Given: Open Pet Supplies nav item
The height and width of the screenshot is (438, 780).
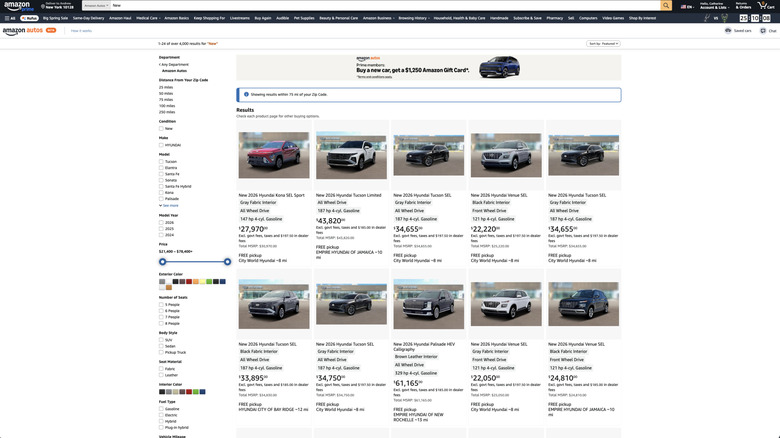Looking at the screenshot, I should [x=304, y=18].
